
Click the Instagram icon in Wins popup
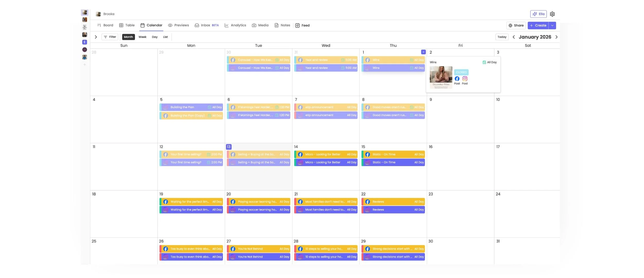465,79
